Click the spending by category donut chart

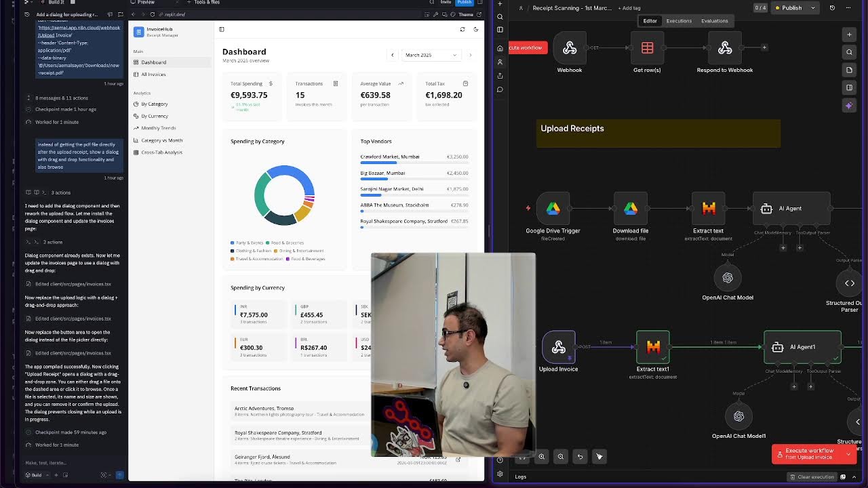[x=285, y=195]
